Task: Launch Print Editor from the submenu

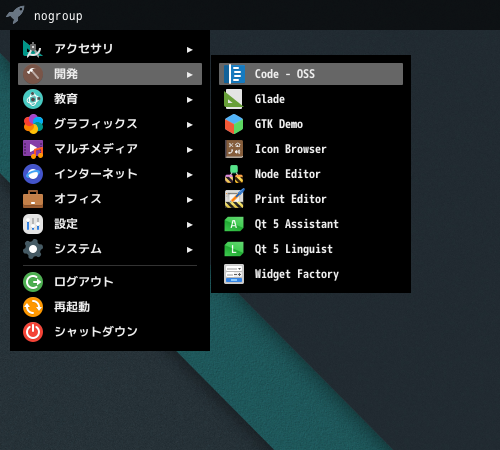Action: click(x=311, y=199)
